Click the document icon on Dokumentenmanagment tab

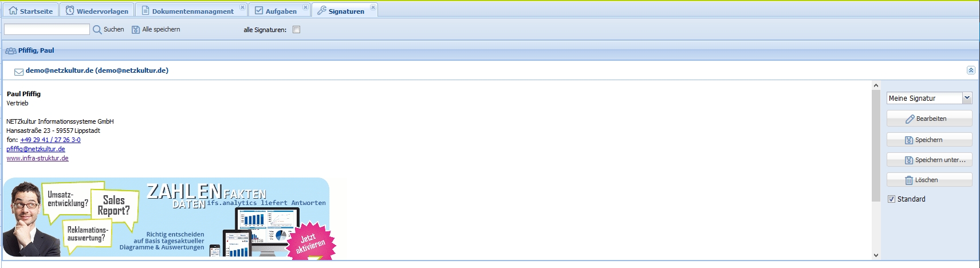click(x=145, y=10)
